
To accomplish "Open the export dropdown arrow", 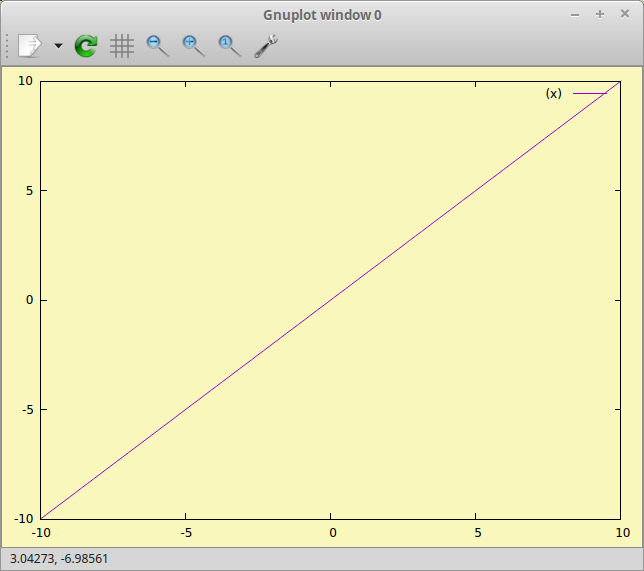I will (57, 46).
